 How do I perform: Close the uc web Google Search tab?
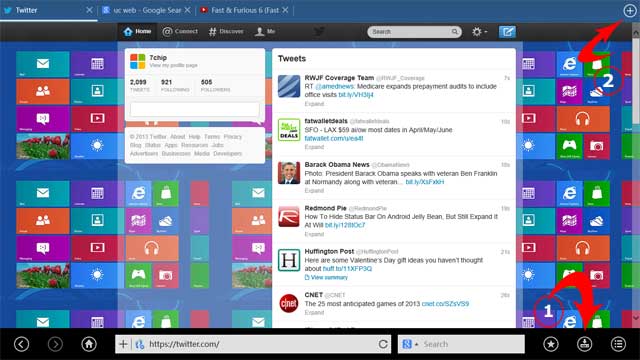(187, 10)
